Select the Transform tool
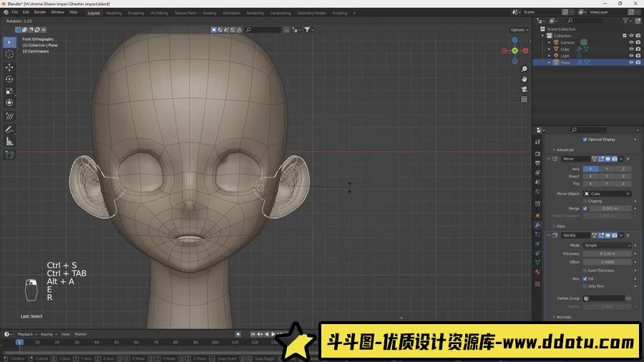Screen dimensions: 644x362 pyautogui.click(x=9, y=103)
